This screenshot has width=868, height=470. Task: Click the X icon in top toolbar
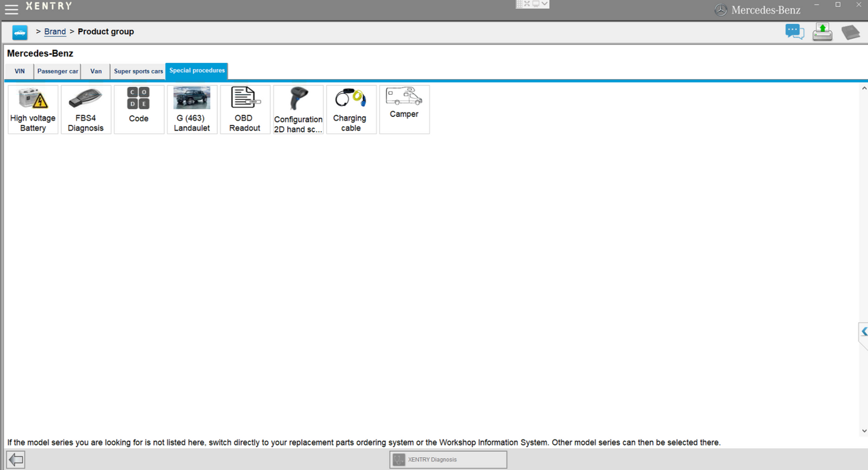click(527, 3)
